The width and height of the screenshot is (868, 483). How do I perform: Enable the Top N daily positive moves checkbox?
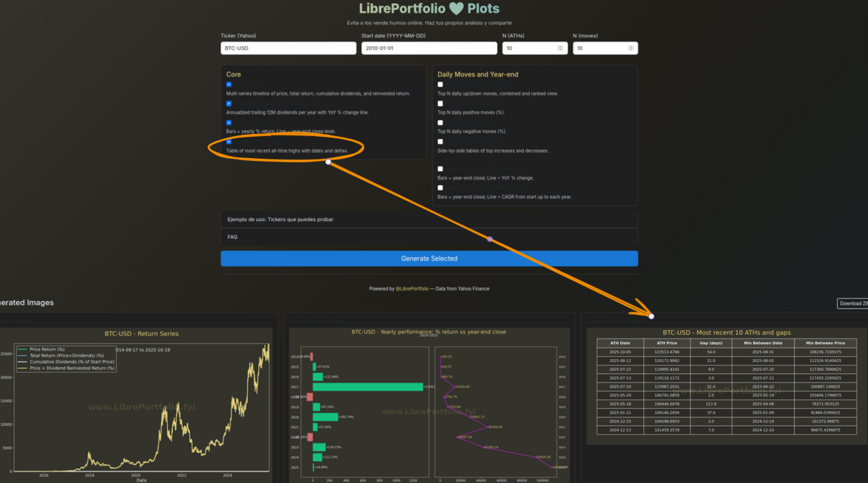pyautogui.click(x=441, y=104)
